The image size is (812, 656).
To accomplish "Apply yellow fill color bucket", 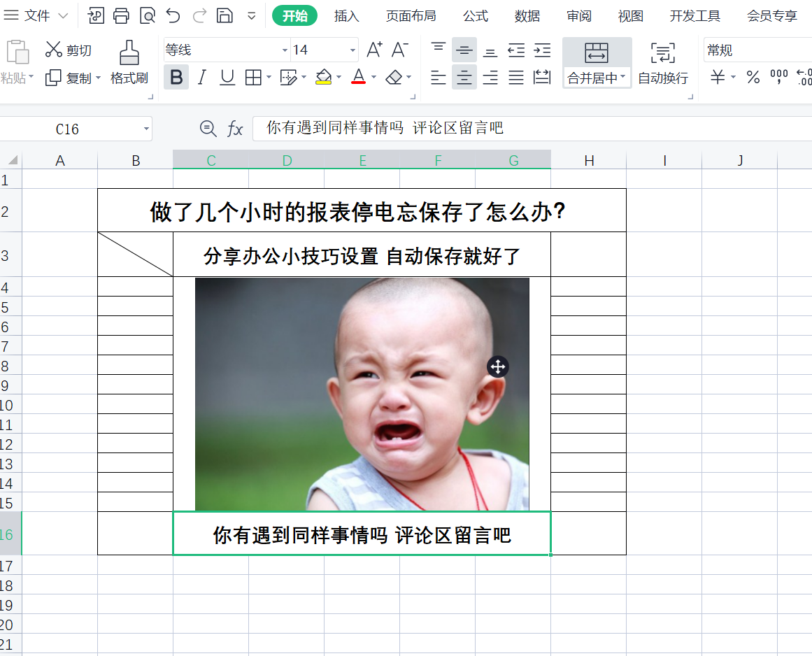I will pyautogui.click(x=324, y=77).
